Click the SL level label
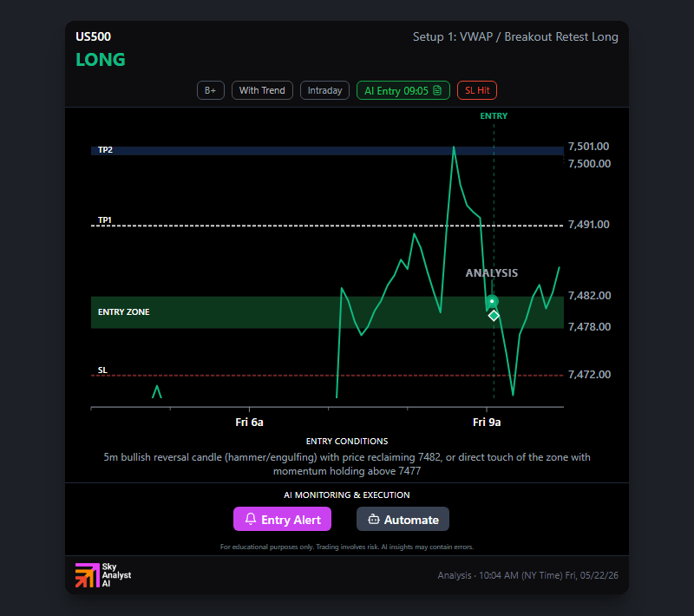The height and width of the screenshot is (616, 694). (x=102, y=370)
